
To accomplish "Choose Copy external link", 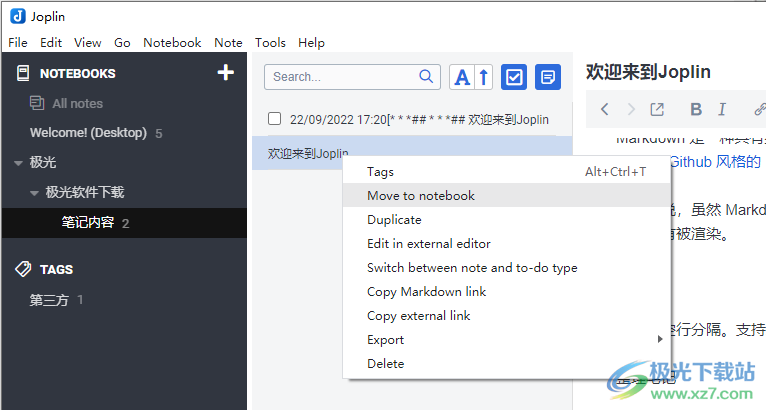I will [507, 315].
